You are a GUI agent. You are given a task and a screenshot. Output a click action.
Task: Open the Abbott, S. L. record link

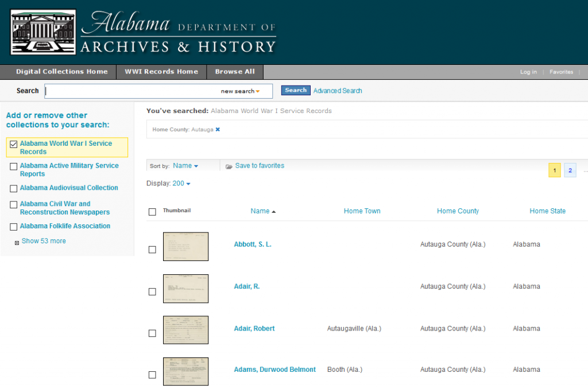tap(253, 244)
